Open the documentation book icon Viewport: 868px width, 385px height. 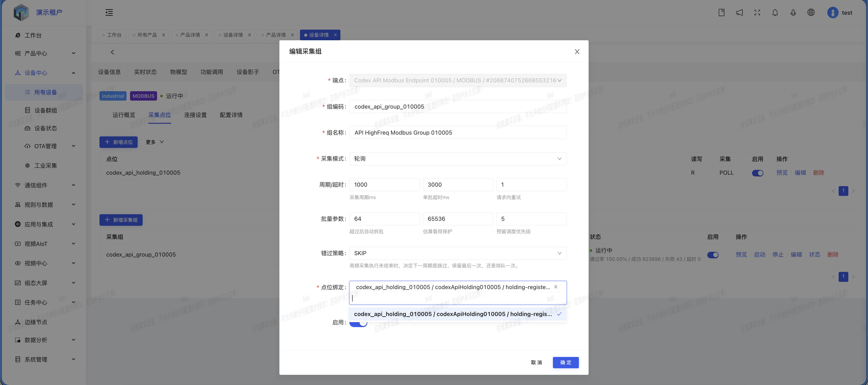click(x=722, y=12)
